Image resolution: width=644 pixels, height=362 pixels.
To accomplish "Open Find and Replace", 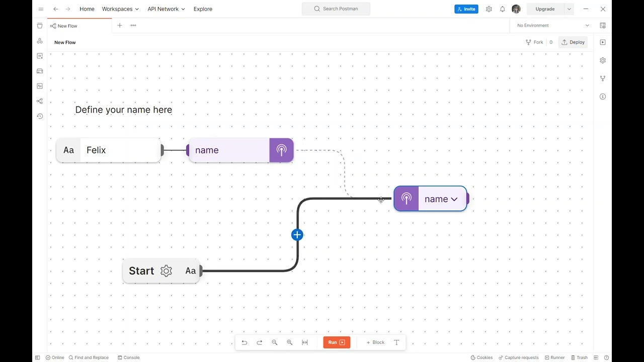I will pos(89,357).
